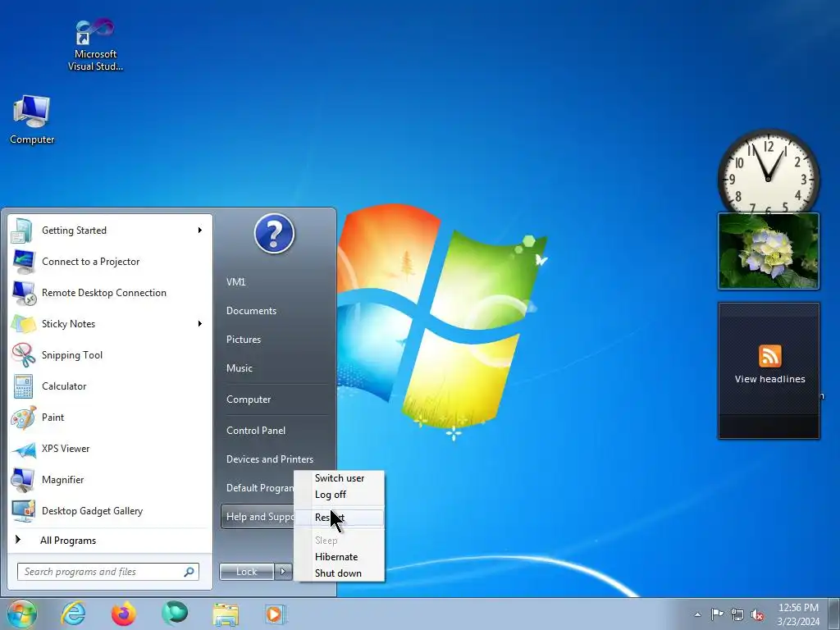Click the RSS feed orange icon
The height and width of the screenshot is (630, 840).
coord(769,356)
